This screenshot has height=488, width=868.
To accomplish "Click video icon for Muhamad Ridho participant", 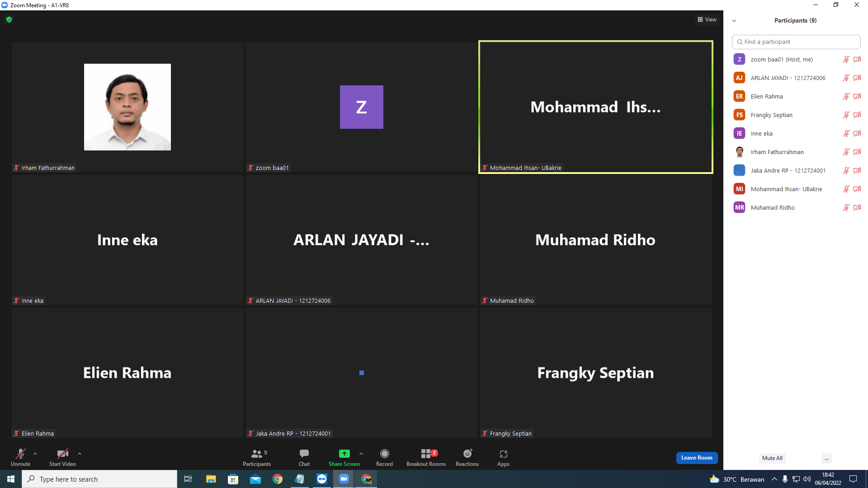I will coord(857,208).
